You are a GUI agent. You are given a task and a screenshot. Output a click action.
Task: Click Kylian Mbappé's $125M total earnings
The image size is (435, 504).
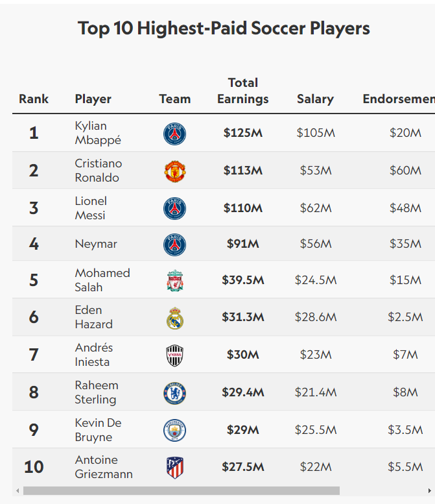click(243, 133)
